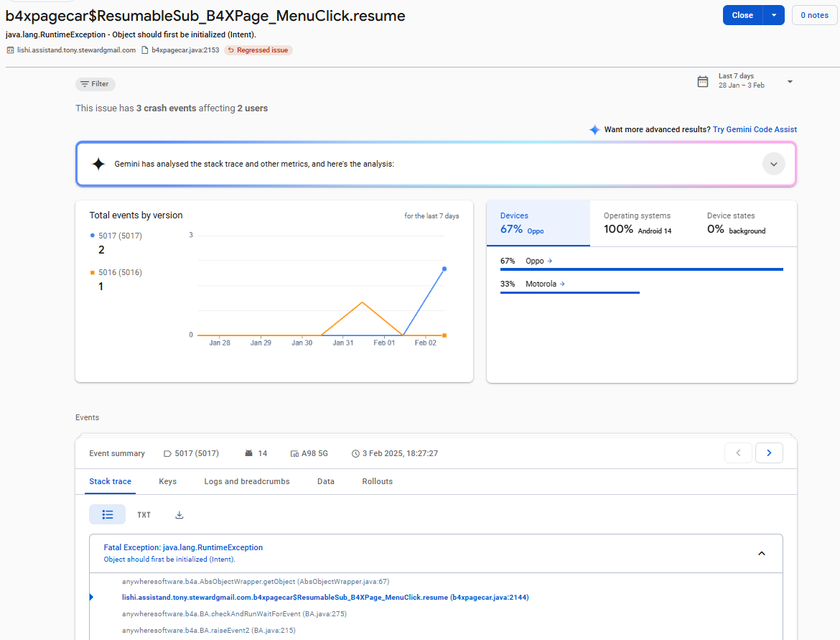
Task: Download the stack trace file
Action: (179, 514)
